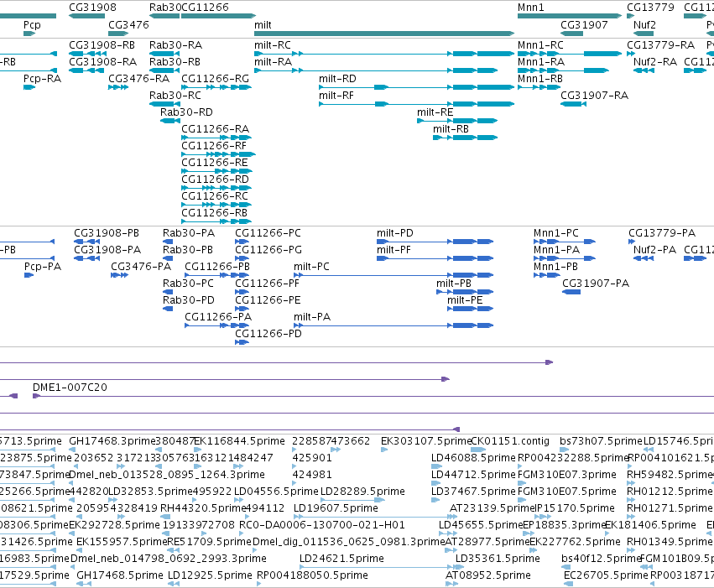Select protein milt-PA label

312,317
